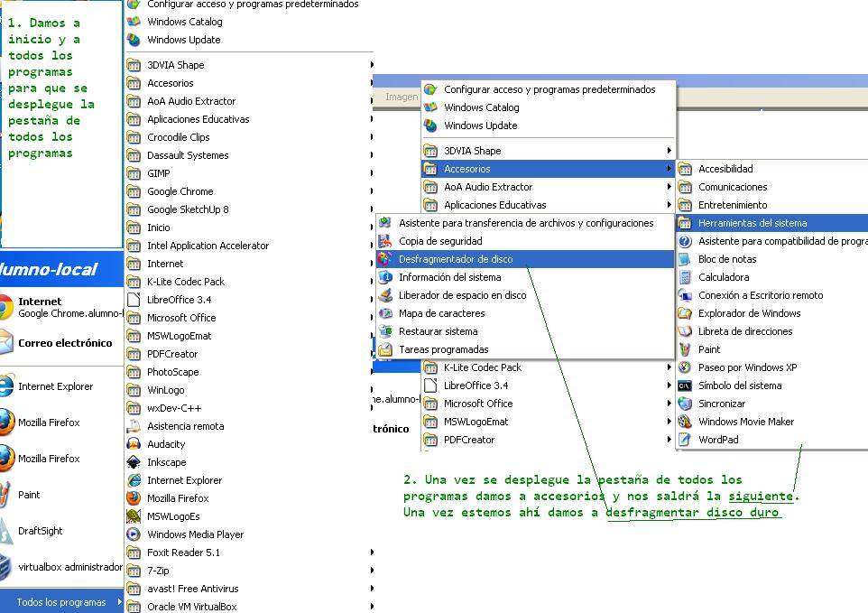Open the WinLogo program folder
This screenshot has width=868, height=613.
tap(249, 390)
